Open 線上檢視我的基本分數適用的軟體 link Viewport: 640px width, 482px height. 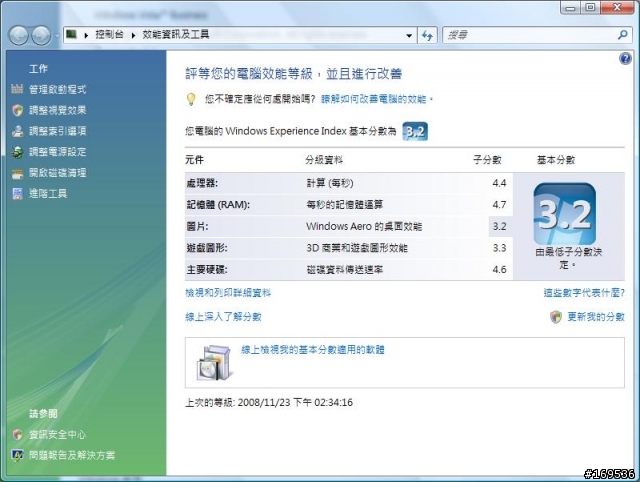point(313,350)
